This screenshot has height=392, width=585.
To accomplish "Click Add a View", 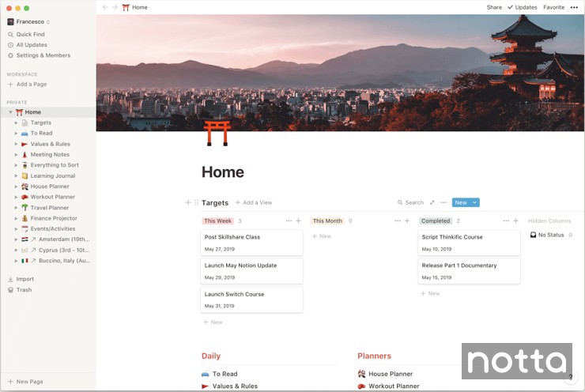I will [254, 202].
